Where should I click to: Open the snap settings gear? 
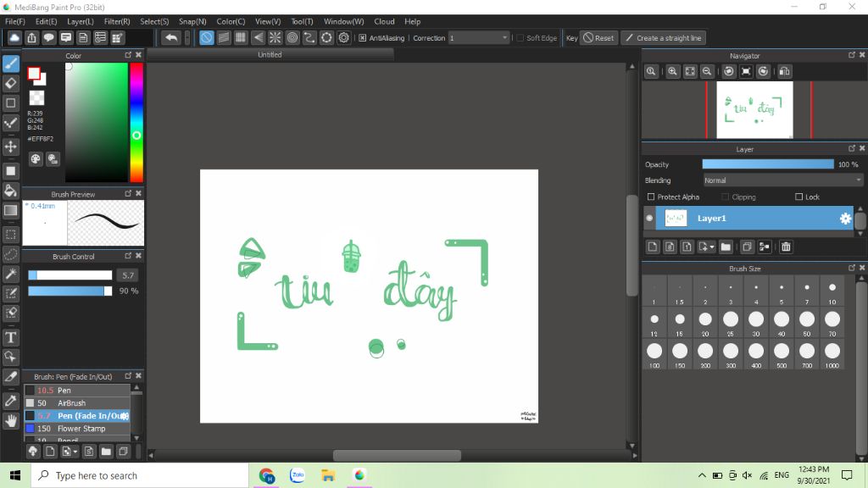344,37
